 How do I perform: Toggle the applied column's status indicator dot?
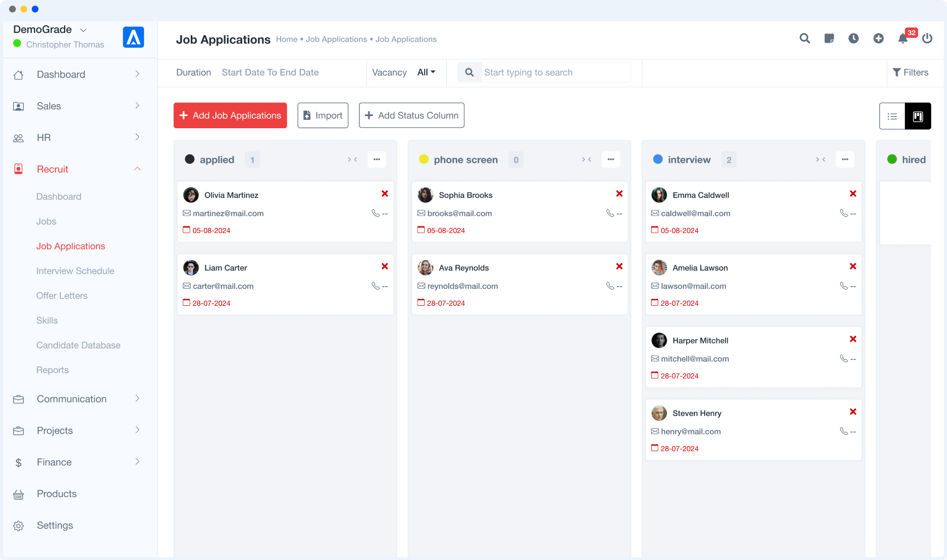[190, 159]
